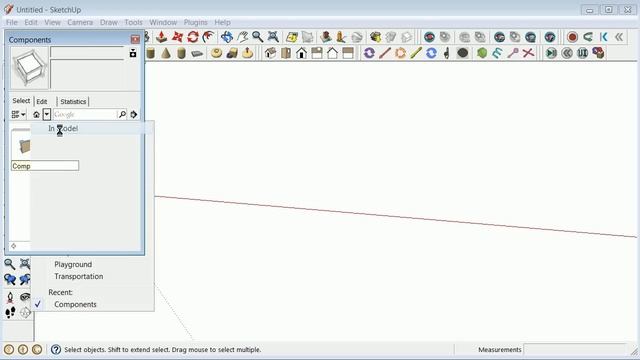Activate the Orbit tool

tap(227, 37)
